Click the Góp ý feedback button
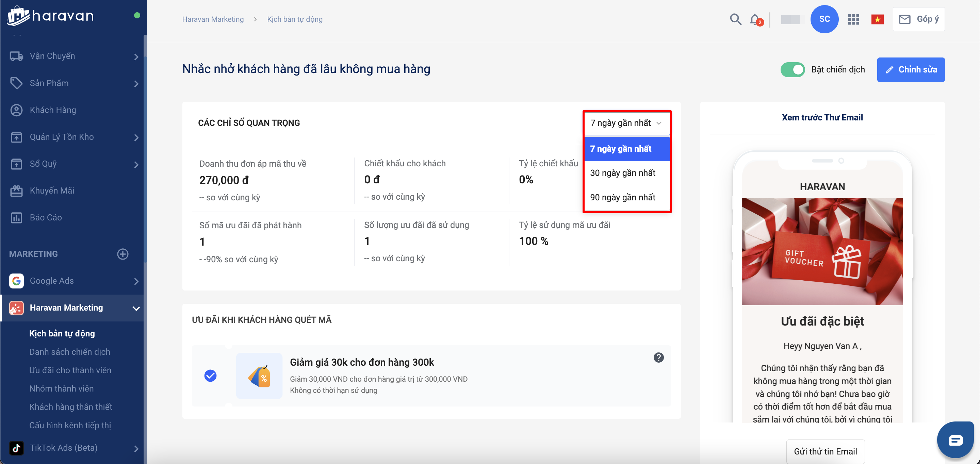This screenshot has width=980, height=464. click(918, 19)
